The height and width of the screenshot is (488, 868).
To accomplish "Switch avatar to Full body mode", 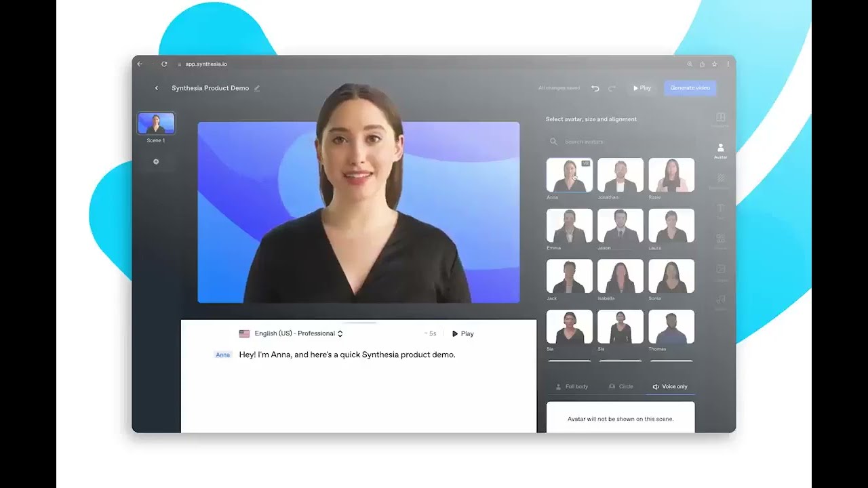I will tap(570, 386).
